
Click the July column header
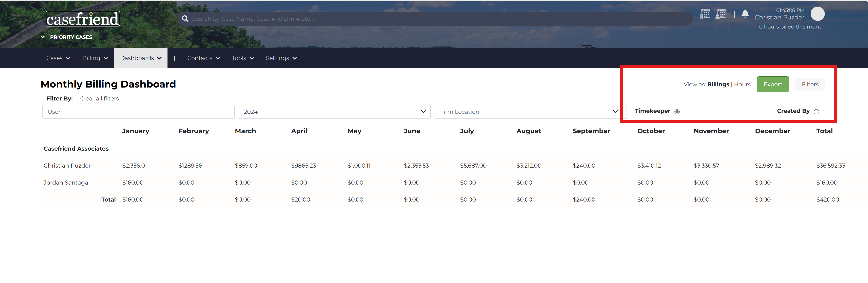pos(467,131)
